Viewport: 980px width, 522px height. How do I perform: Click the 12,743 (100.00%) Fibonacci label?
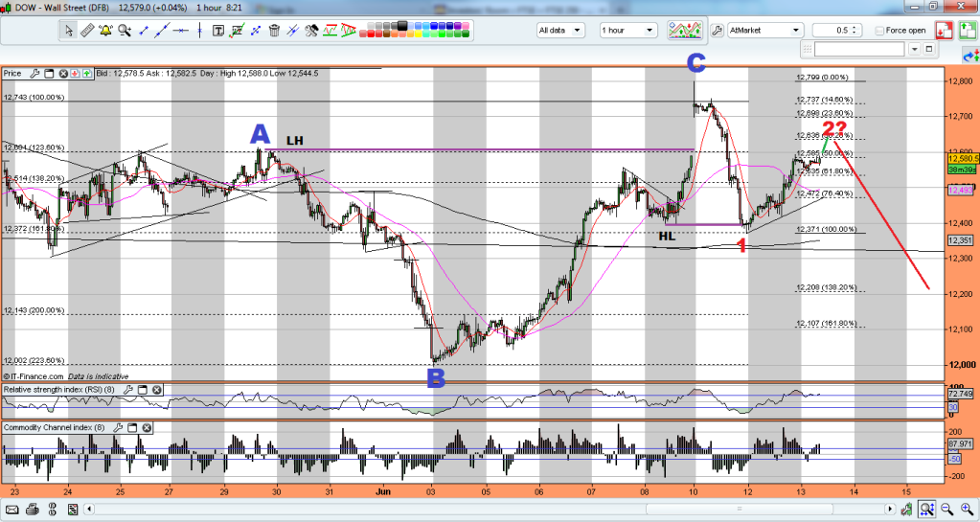pos(34,98)
